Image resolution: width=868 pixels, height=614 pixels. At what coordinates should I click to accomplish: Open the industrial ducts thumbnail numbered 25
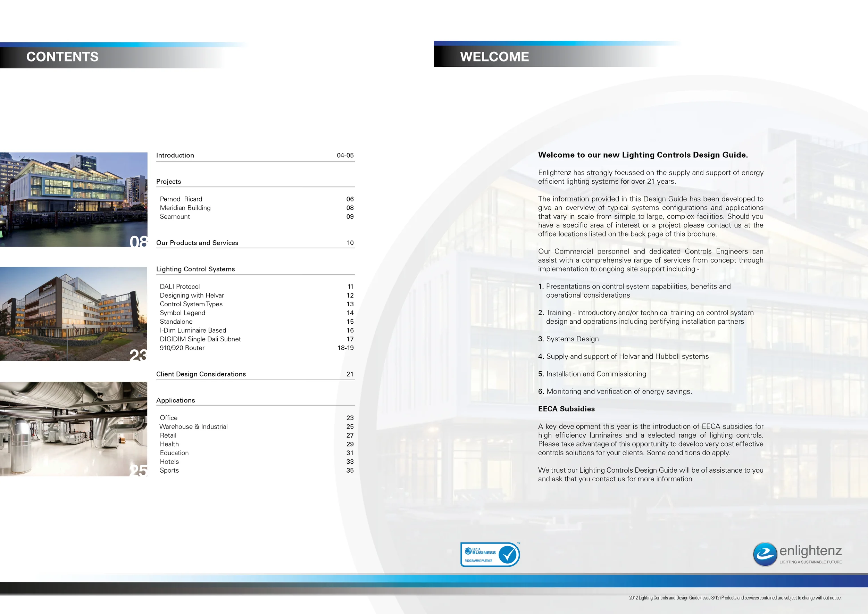pyautogui.click(x=74, y=428)
